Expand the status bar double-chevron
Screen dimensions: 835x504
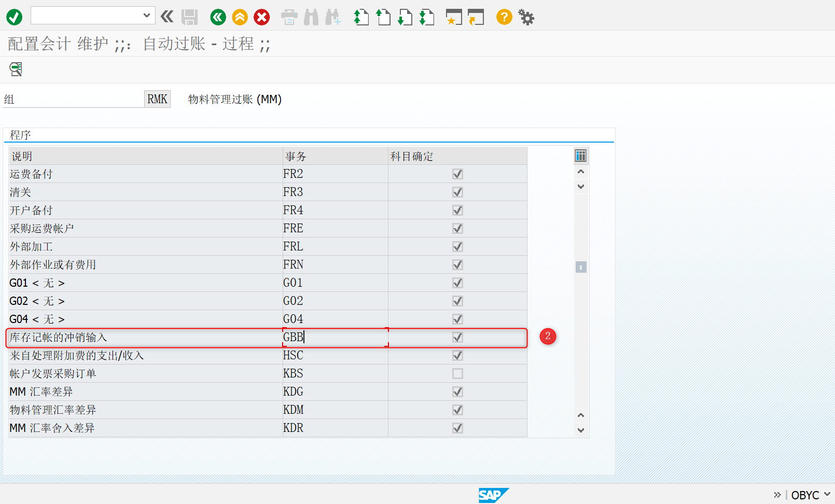(777, 495)
